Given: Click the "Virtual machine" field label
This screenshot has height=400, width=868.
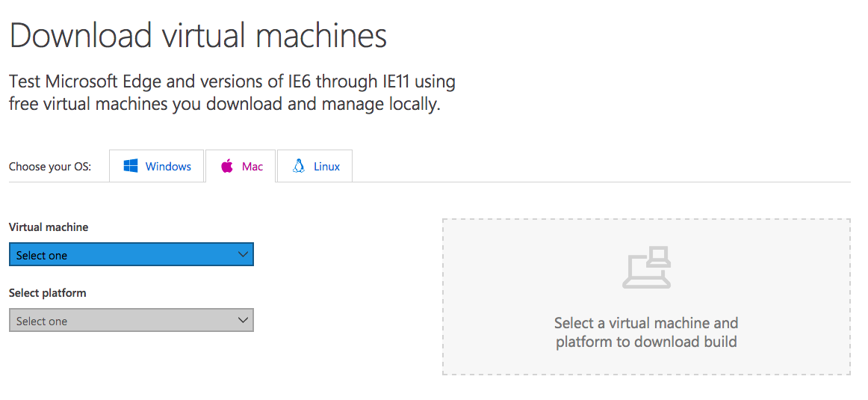Looking at the screenshot, I should pos(49,227).
